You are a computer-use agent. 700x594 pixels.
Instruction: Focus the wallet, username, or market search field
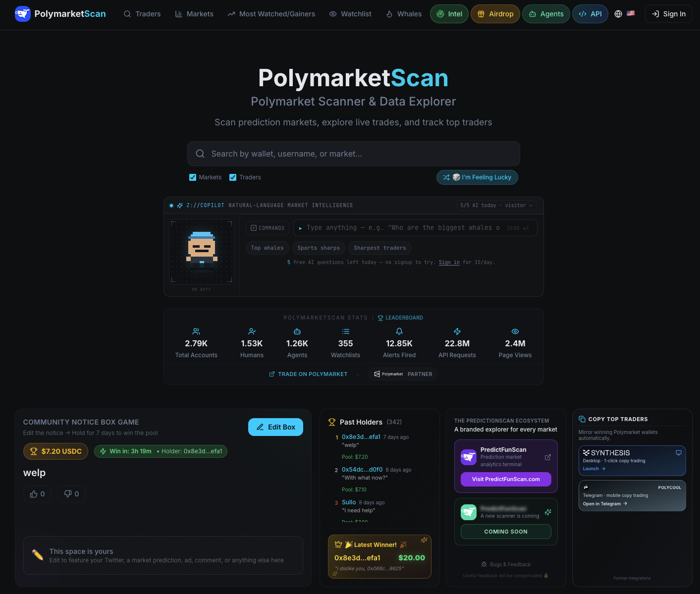tap(354, 154)
